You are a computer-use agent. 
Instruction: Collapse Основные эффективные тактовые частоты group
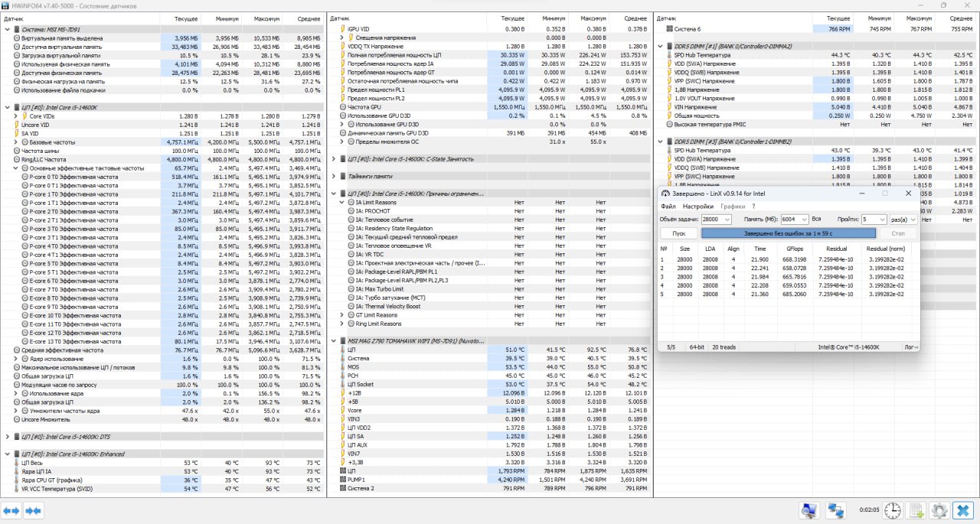point(16,168)
